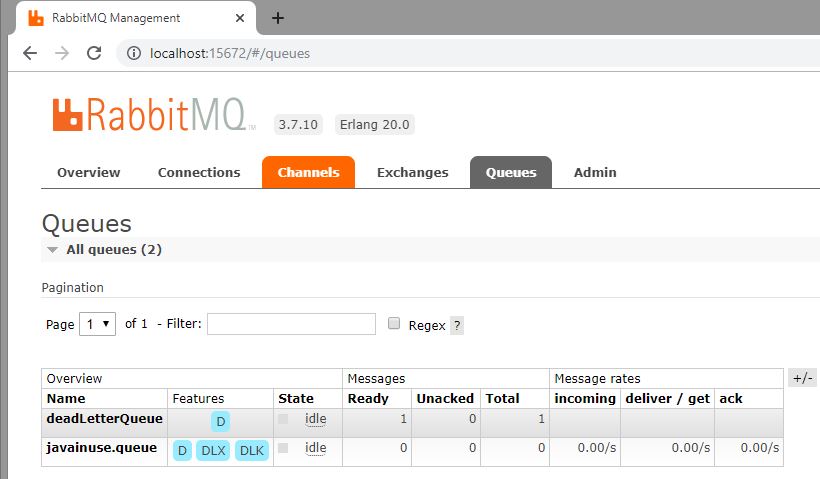Open the Page number dropdown
The height and width of the screenshot is (479, 820).
97,324
